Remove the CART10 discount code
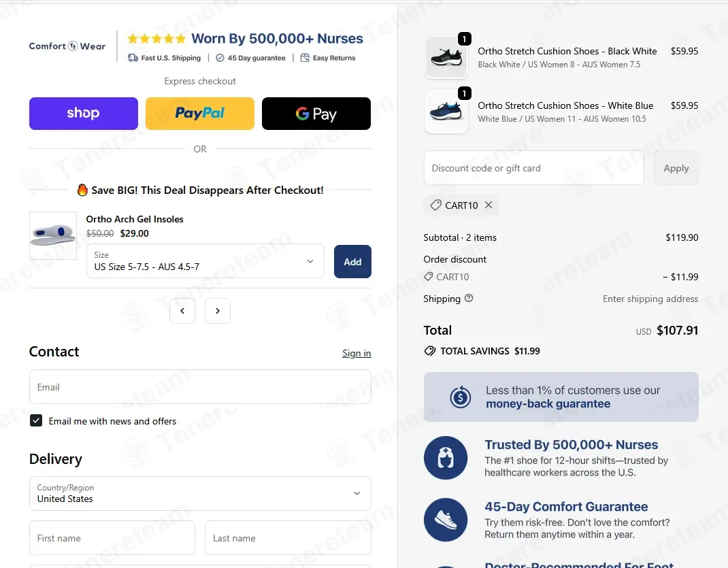728x568 pixels. (489, 205)
